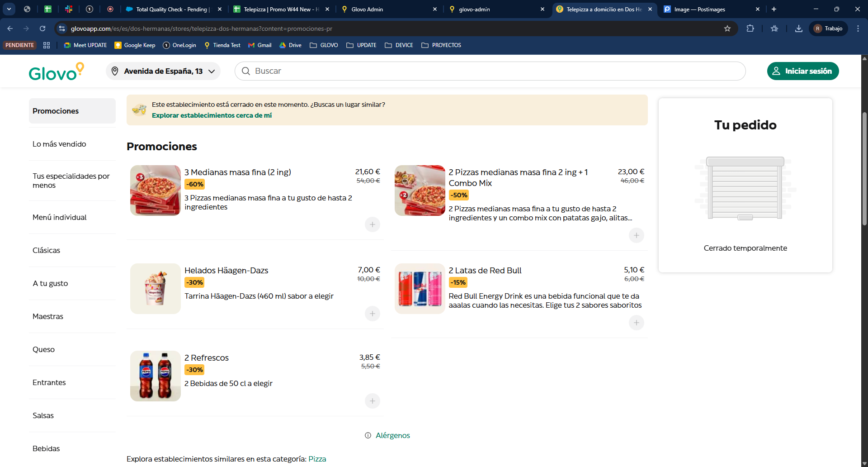
Task: Open the tab search dropdown arrow
Action: coord(9,9)
